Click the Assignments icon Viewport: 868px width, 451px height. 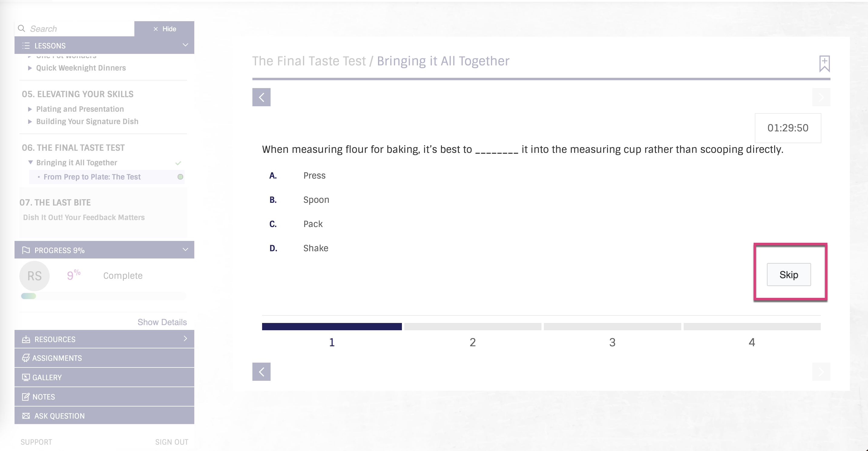click(26, 358)
